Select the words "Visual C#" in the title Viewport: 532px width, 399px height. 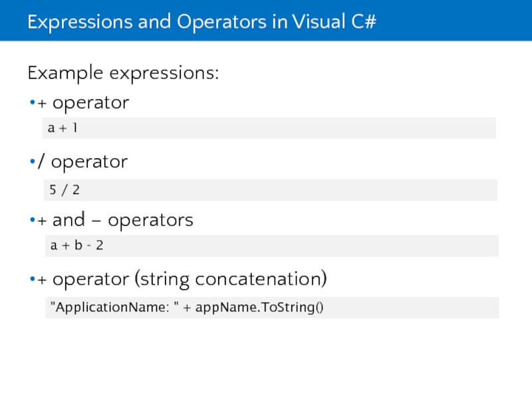pyautogui.click(x=340, y=21)
